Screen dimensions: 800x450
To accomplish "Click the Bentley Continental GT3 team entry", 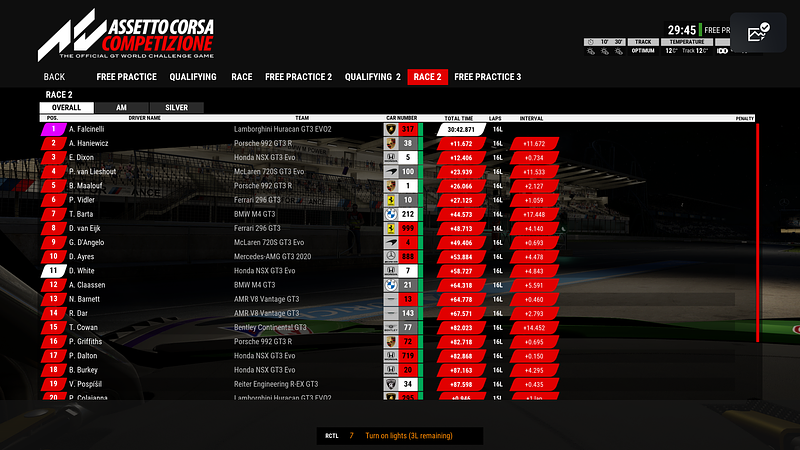I will pyautogui.click(x=270, y=328).
